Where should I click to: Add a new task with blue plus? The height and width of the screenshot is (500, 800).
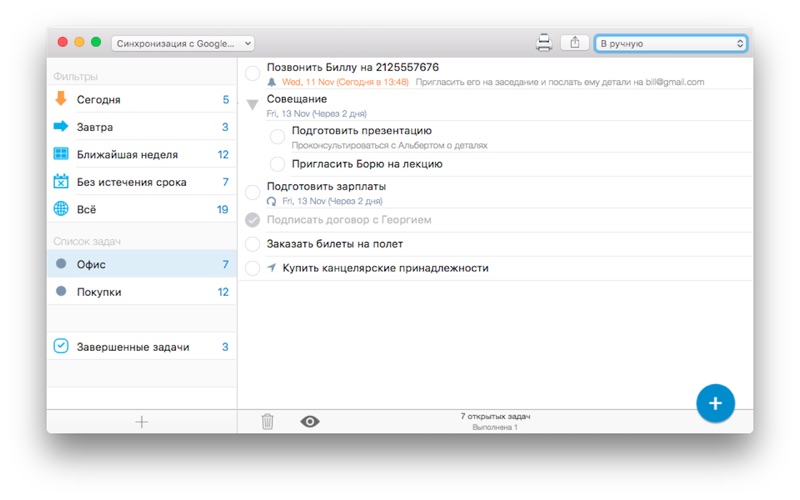pos(715,403)
